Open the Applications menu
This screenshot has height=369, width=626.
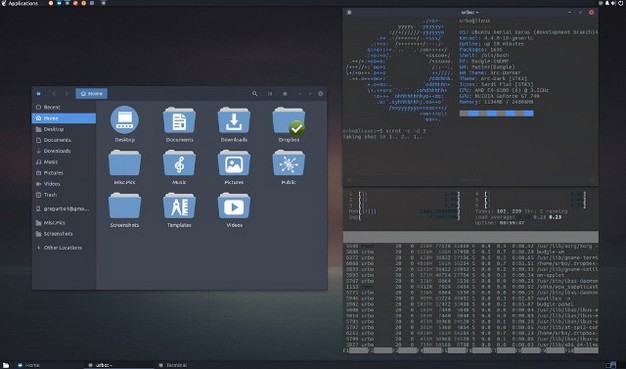20,3
